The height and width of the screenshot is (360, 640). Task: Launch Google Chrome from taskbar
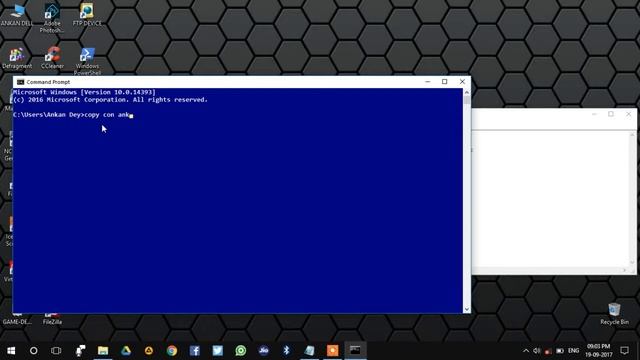tap(172, 351)
